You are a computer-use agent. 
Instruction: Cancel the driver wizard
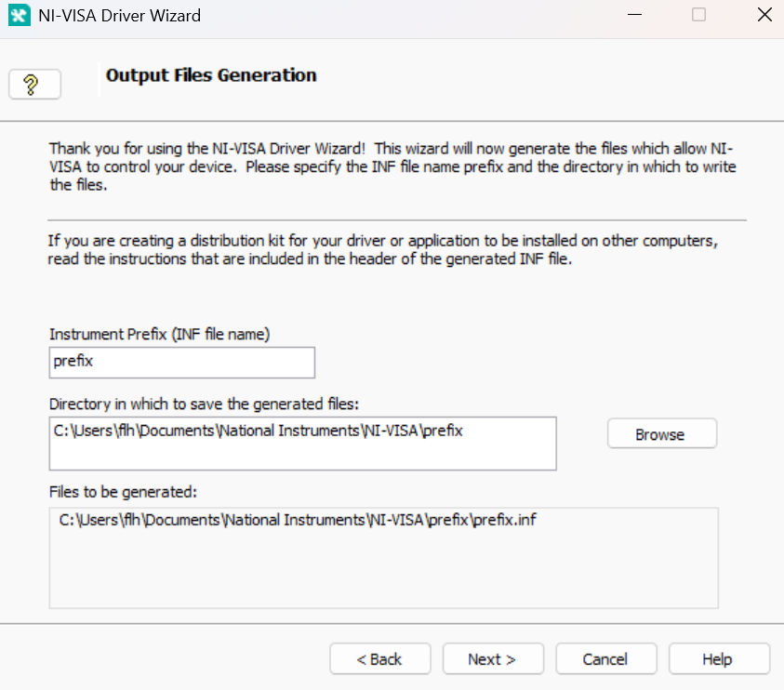click(x=606, y=659)
